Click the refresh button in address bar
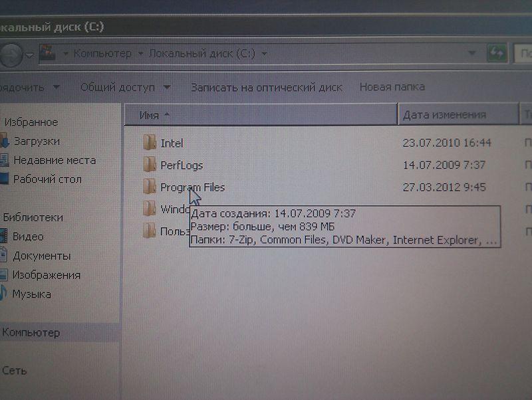Screen dimensions: 532x400 click(497, 53)
